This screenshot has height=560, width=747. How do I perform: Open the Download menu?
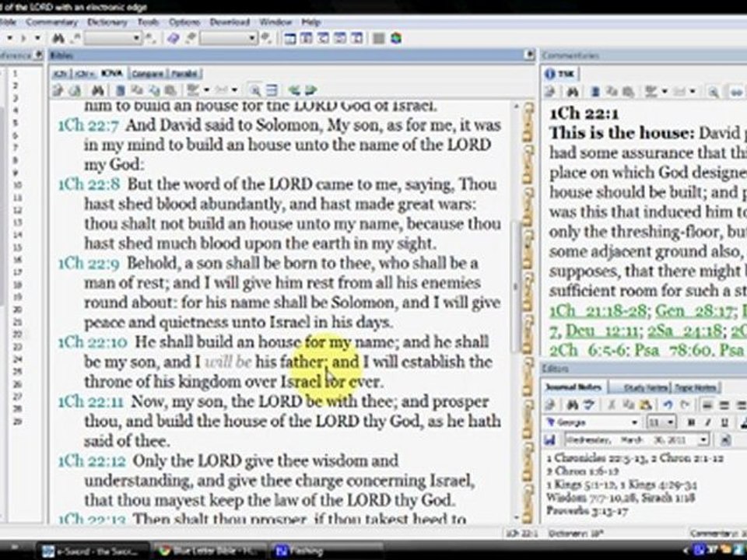tap(230, 23)
